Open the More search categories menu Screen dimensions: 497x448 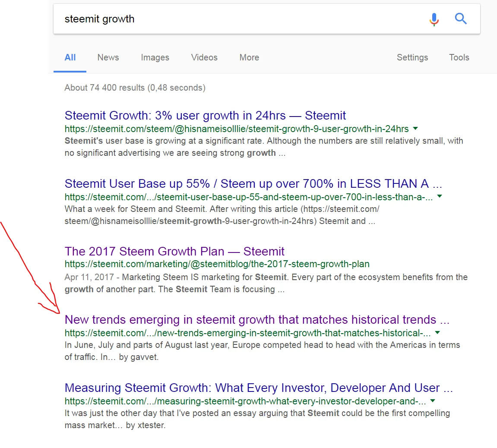[x=249, y=57]
